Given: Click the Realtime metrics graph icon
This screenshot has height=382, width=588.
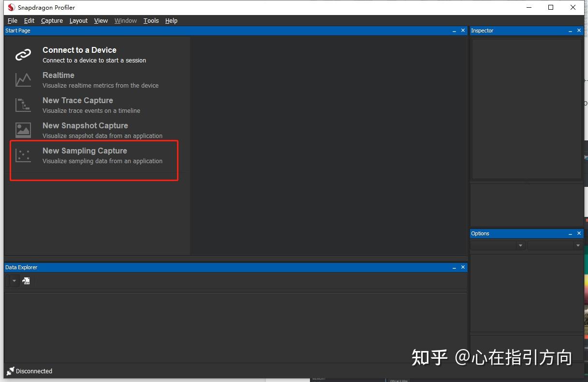Looking at the screenshot, I should pyautogui.click(x=23, y=79).
